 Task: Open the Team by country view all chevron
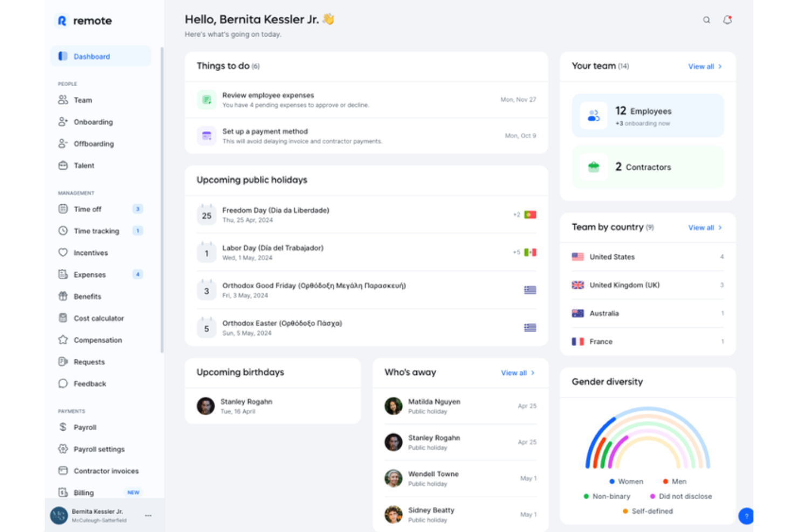pyautogui.click(x=719, y=227)
